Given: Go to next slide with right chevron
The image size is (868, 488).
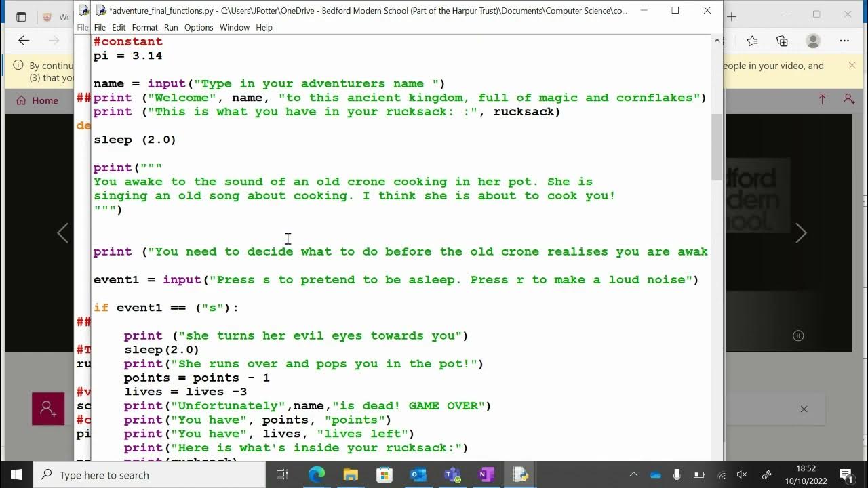Looking at the screenshot, I should click(x=801, y=233).
